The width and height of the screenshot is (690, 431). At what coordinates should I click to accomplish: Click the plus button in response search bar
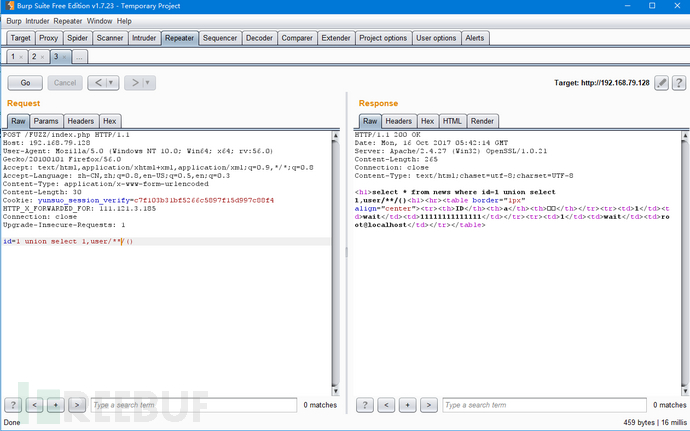coord(407,405)
